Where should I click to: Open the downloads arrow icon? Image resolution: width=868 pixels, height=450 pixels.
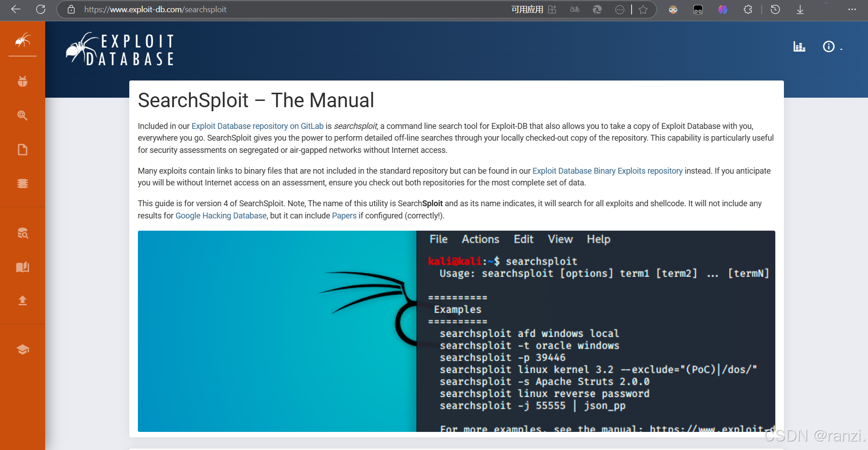point(800,9)
